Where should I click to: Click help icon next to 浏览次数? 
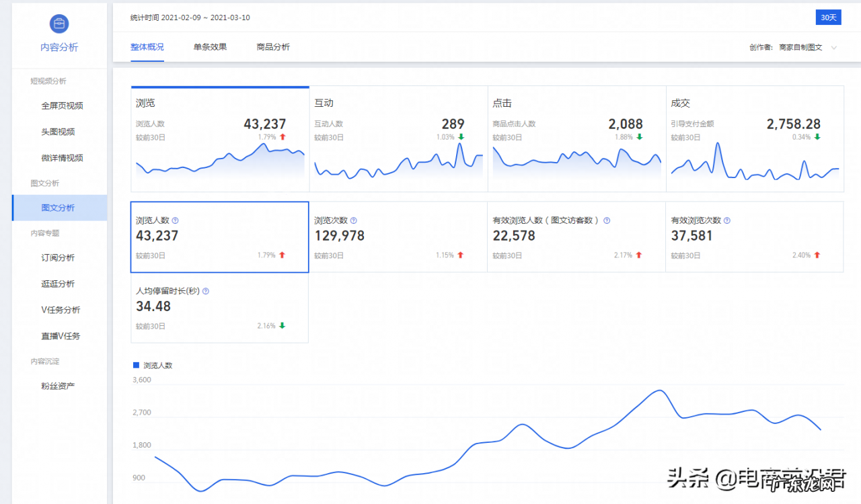coord(354,220)
